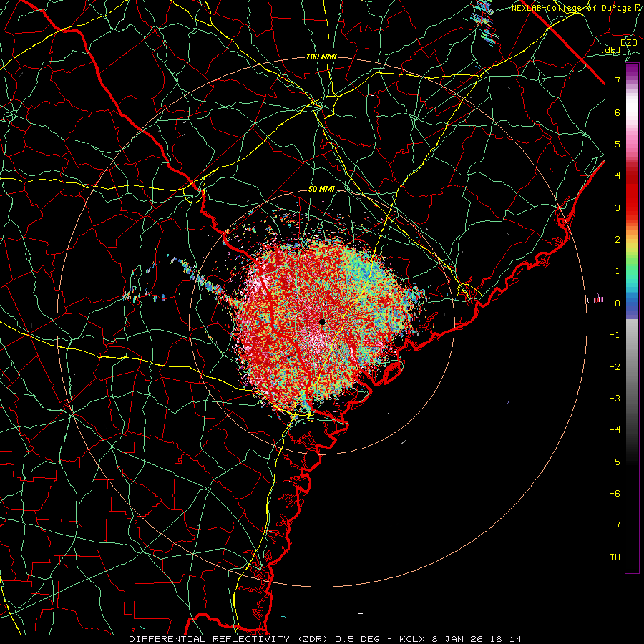Click the "0.5 DEG" elevation text in caption
The width and height of the screenshot is (644, 644).
click(356, 639)
